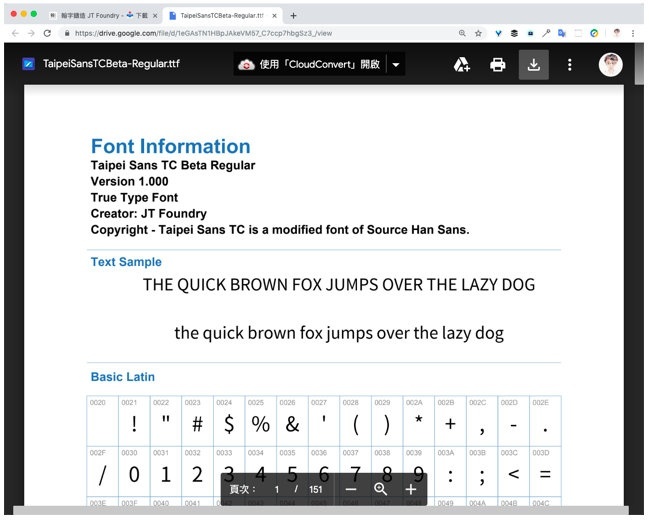649x520 pixels.
Task: Open the three-dot more actions menu in viewer
Action: [570, 65]
